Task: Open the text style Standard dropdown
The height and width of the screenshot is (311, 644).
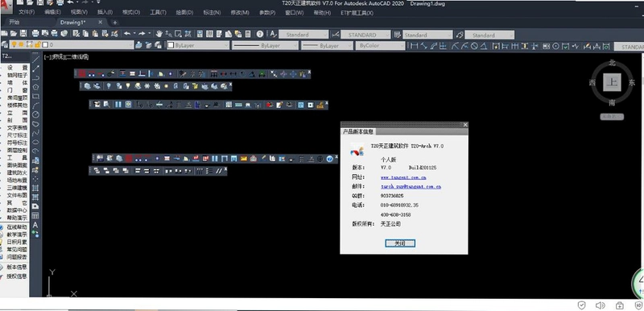Action: pyautogui.click(x=303, y=35)
